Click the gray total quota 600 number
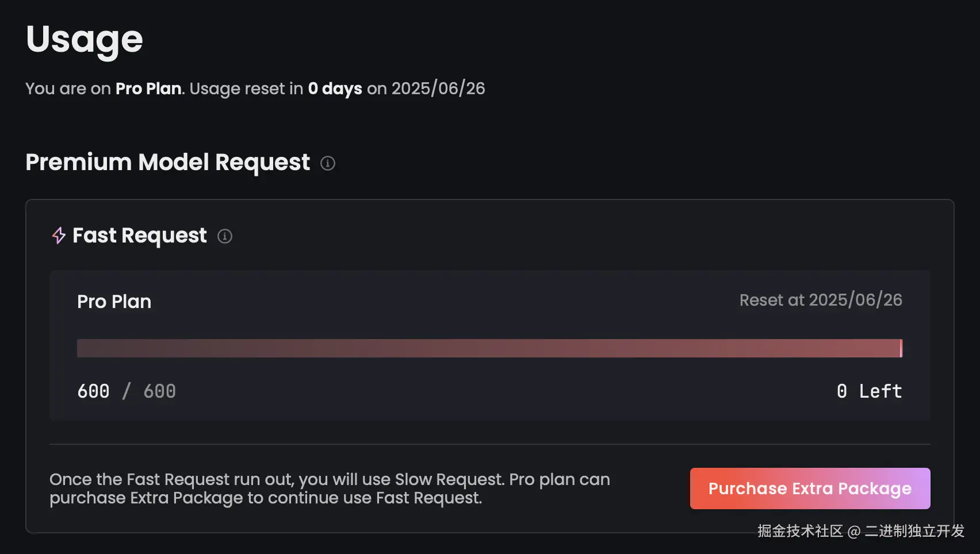The image size is (980, 554). coord(159,391)
